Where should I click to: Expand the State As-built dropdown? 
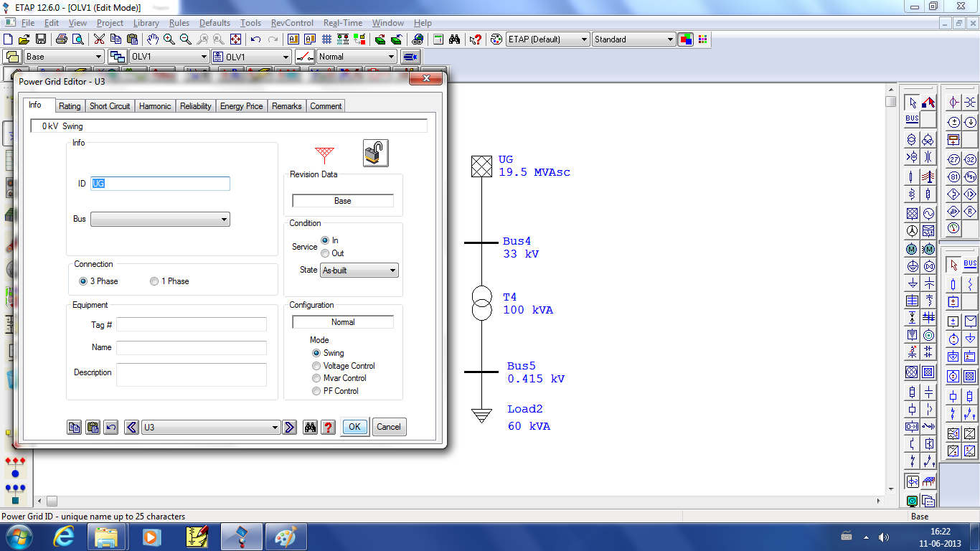(392, 270)
